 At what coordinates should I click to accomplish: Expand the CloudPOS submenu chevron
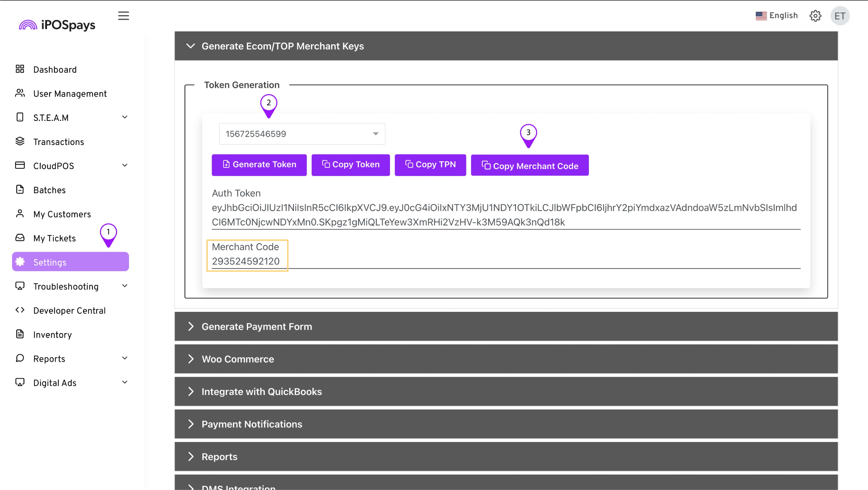[x=125, y=165]
